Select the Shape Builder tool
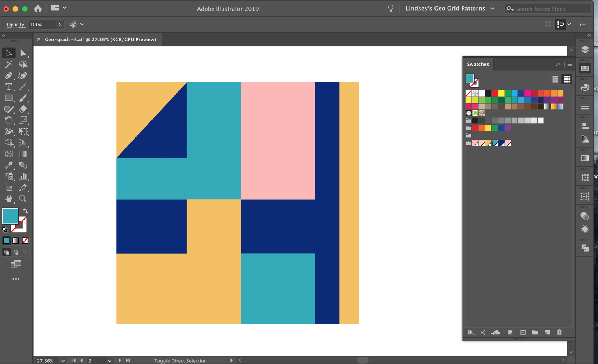598x364 pixels. click(x=9, y=143)
